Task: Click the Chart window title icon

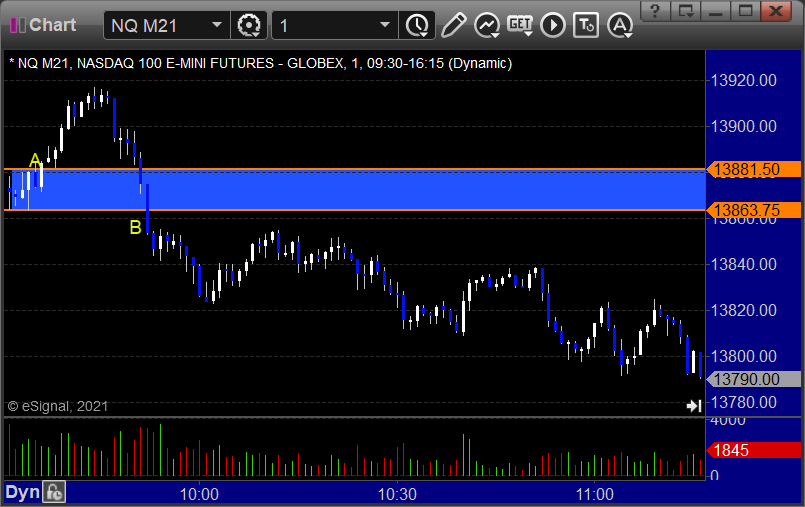Action: (x=18, y=25)
